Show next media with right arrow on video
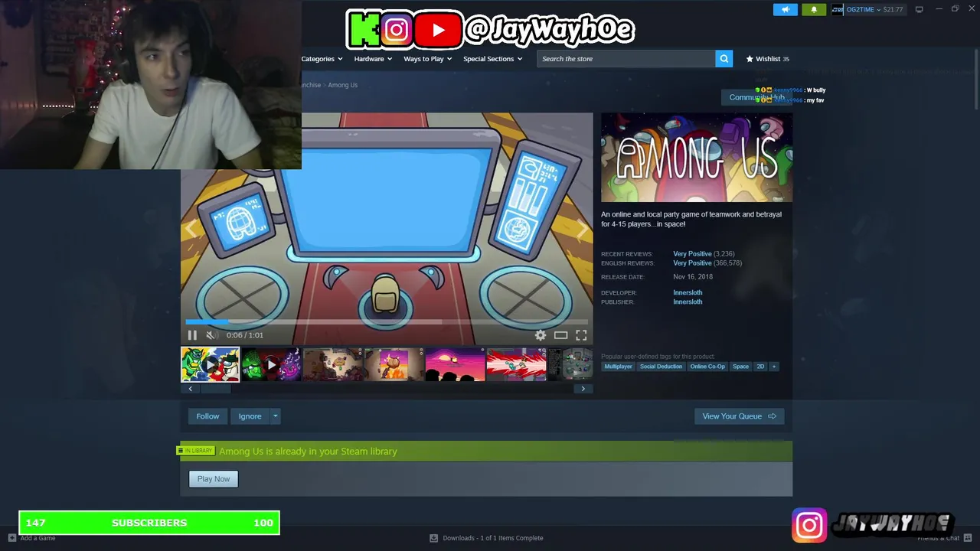 pyautogui.click(x=582, y=228)
